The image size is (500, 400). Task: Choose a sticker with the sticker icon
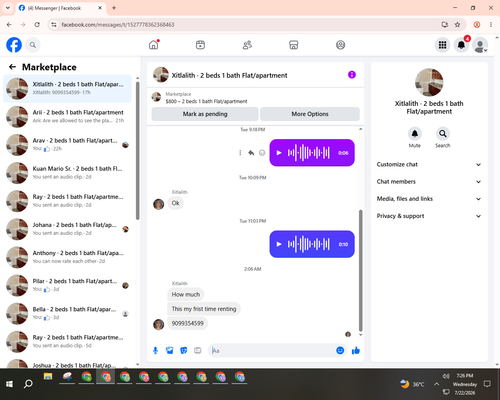point(184,350)
